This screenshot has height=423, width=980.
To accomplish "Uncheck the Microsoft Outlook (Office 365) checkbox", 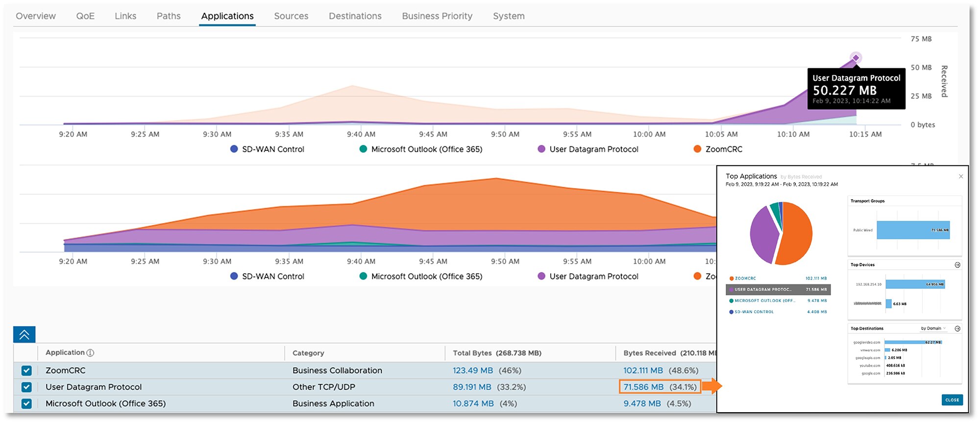I will [x=26, y=404].
